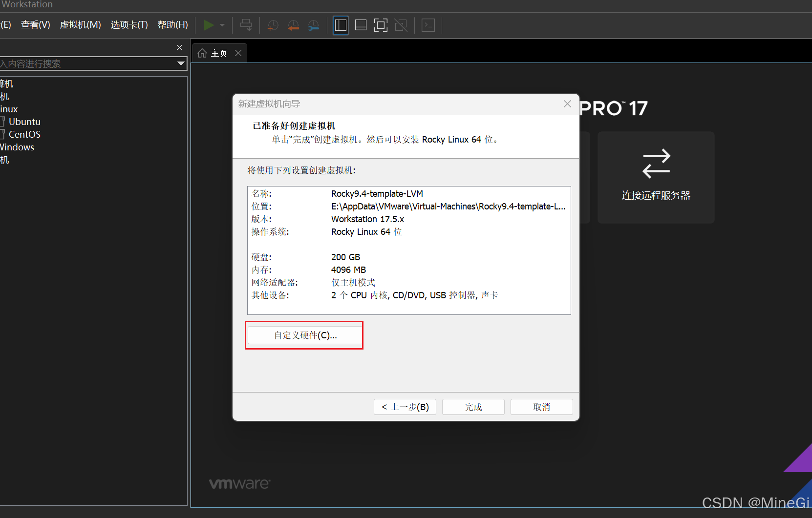812x518 pixels.
Task: Open the 帮助(H) menu
Action: [172, 25]
